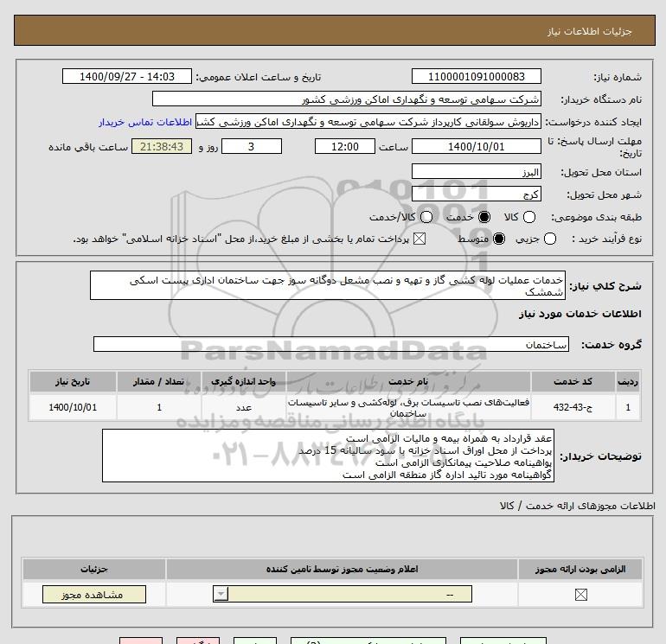Click the remaining days field showing 3
The width and height of the screenshot is (666, 644).
coord(252,146)
